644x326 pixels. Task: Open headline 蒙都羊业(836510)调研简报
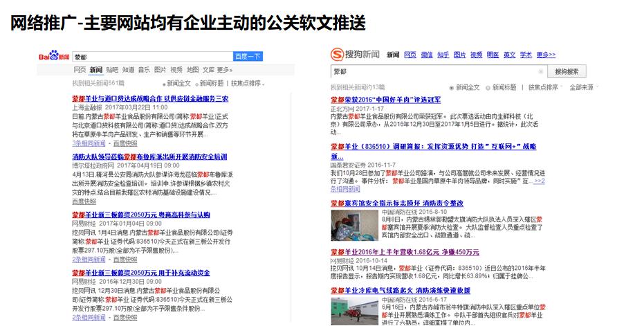[434, 151]
